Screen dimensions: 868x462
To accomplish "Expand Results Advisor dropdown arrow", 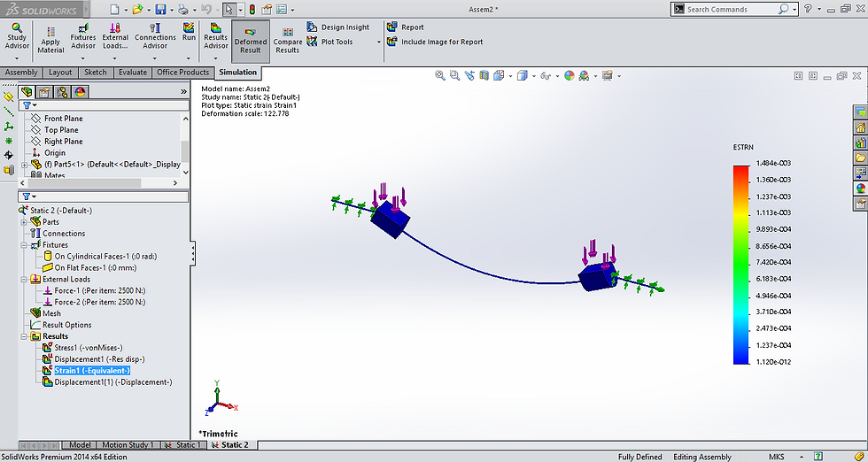I will pyautogui.click(x=216, y=58).
